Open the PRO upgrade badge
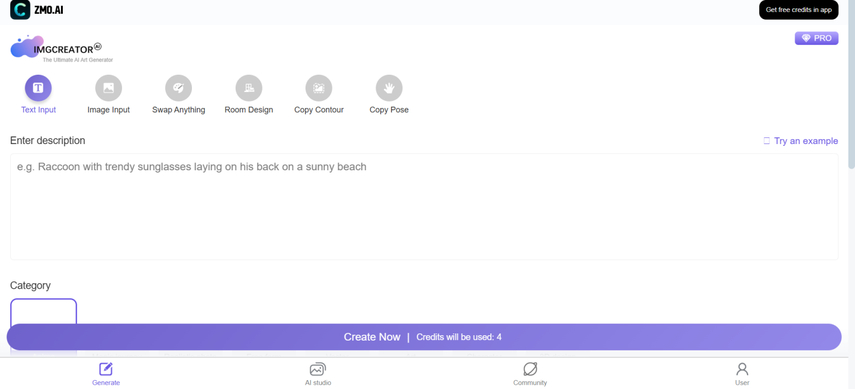855x389 pixels. (x=816, y=38)
